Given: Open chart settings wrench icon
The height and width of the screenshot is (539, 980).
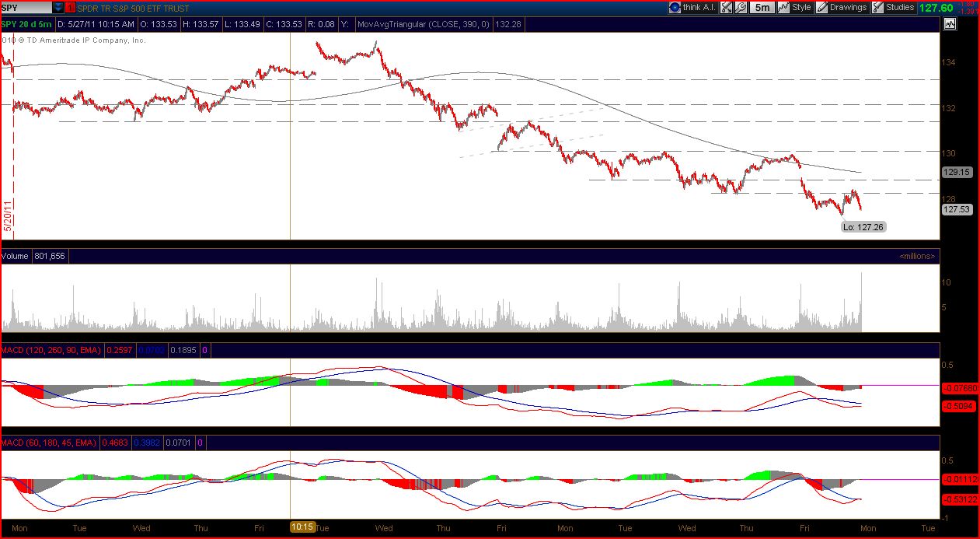Looking at the screenshot, I should (x=741, y=7).
